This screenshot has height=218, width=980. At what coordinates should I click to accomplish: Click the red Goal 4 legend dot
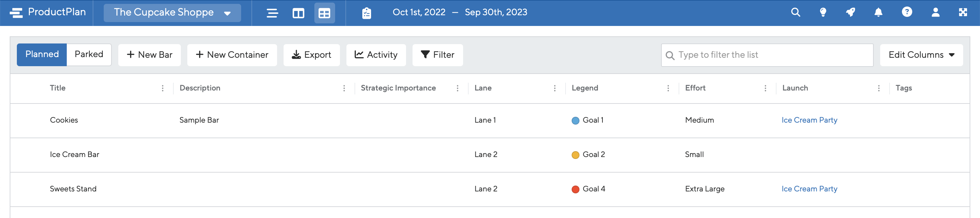[x=575, y=189]
